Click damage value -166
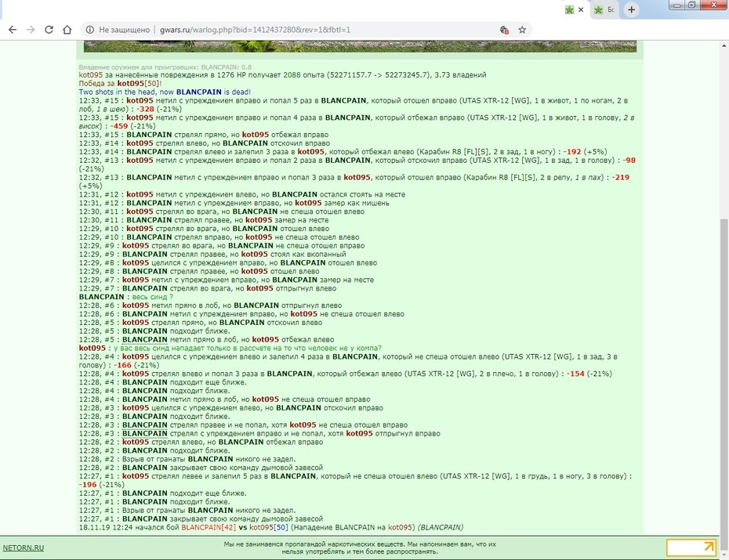 pos(123,366)
